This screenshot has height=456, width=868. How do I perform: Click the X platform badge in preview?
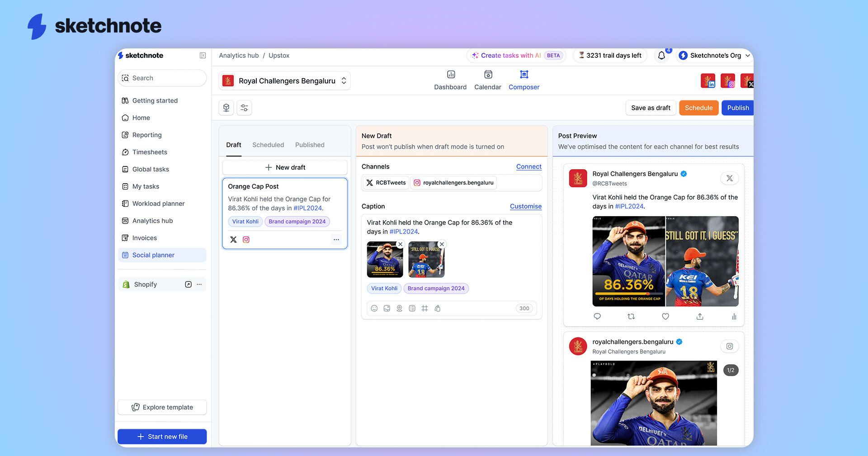point(729,178)
